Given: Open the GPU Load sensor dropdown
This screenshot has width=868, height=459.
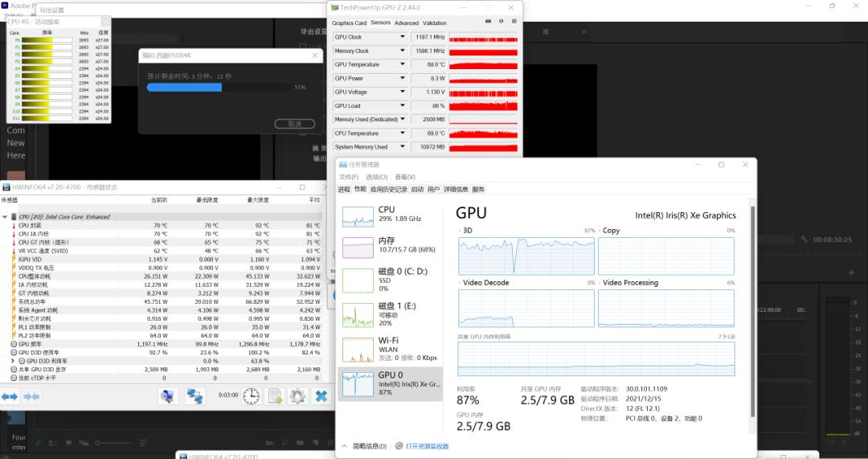Looking at the screenshot, I should tap(403, 106).
